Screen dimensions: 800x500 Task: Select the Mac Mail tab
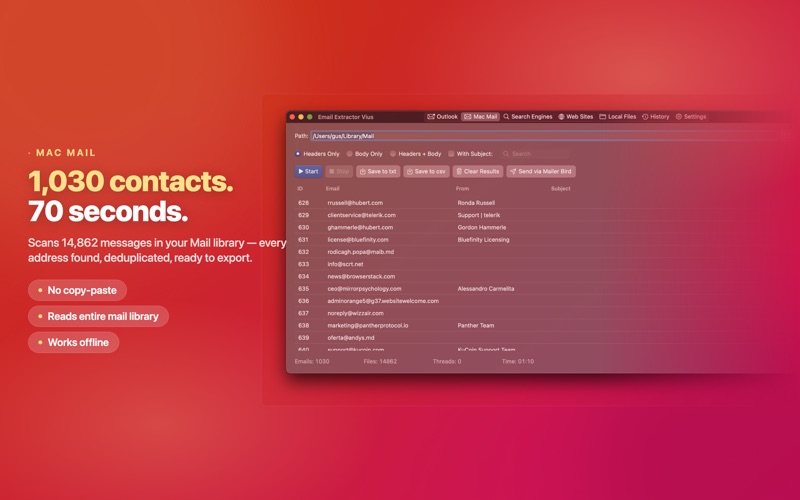[x=480, y=117]
